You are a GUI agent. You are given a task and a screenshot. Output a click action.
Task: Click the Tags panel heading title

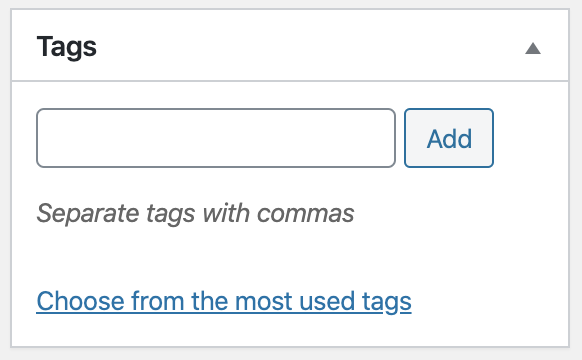point(67,47)
